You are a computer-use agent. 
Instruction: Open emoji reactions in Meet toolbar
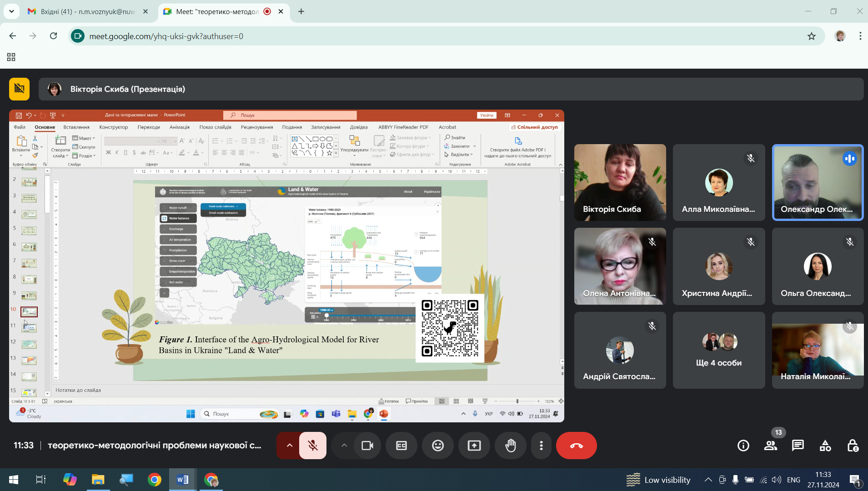point(438,446)
